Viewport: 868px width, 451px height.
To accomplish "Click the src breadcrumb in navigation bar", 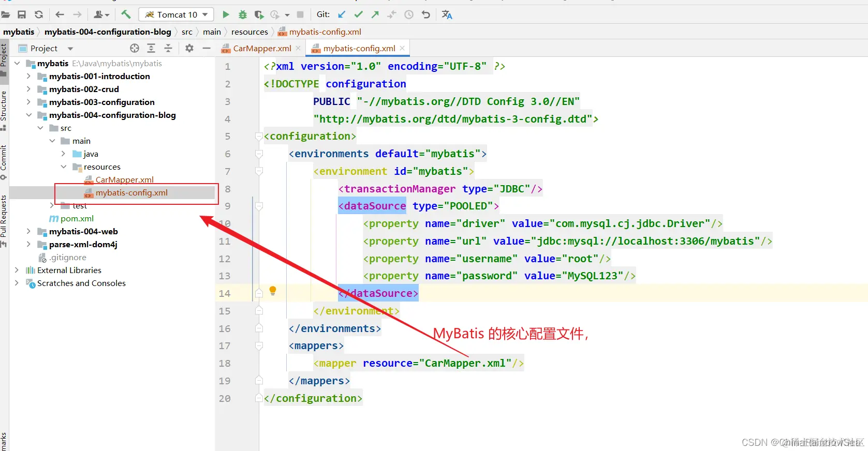I will tap(187, 32).
